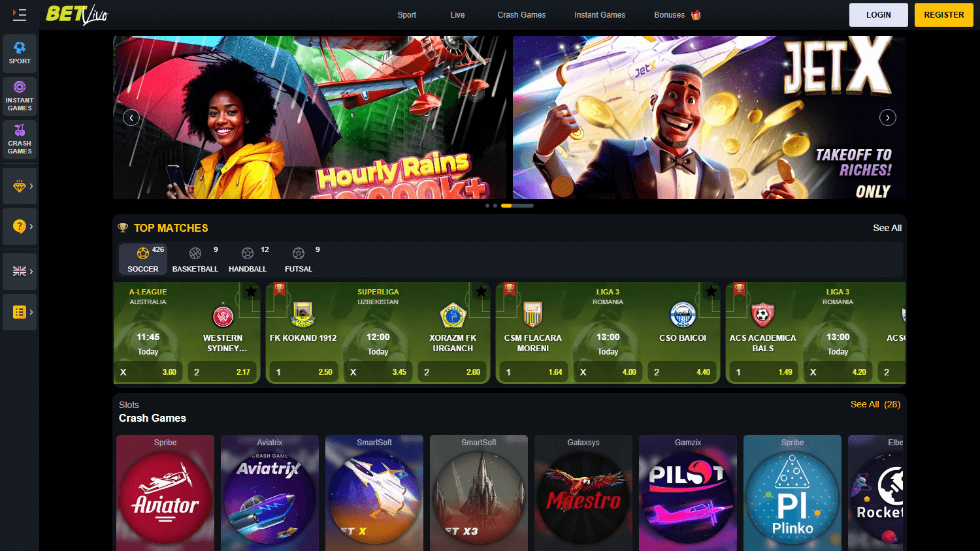Click the gift icon next to Bonuses
980x551 pixels.
coord(695,14)
